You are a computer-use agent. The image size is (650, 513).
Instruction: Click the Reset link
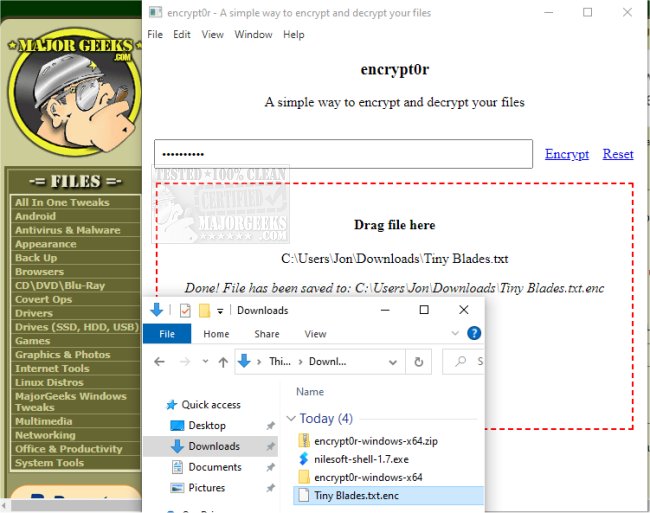click(x=618, y=154)
